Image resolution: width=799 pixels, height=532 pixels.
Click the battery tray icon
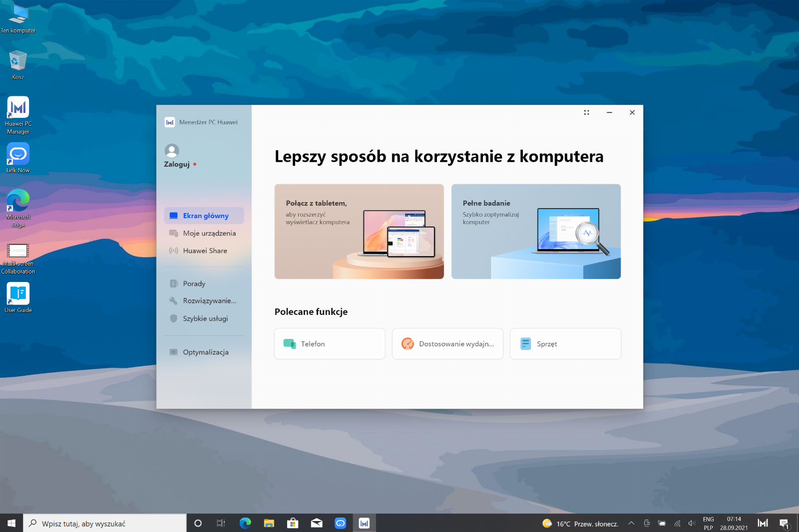pyautogui.click(x=662, y=523)
